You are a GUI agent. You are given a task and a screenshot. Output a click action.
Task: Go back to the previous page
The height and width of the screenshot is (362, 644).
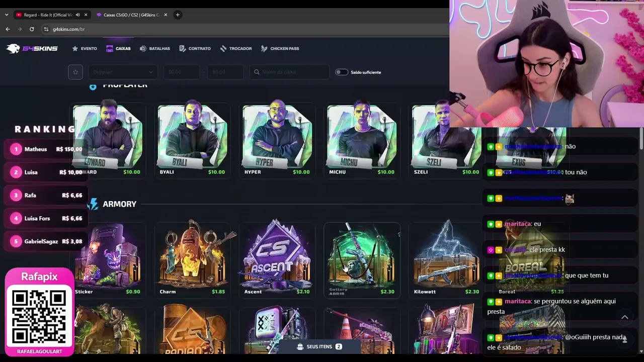tap(8, 29)
